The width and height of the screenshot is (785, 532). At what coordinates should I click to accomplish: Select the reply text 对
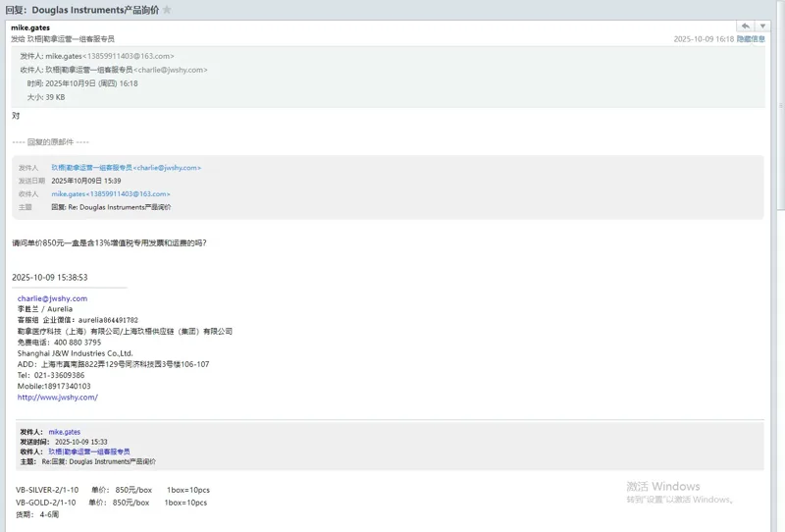click(16, 116)
